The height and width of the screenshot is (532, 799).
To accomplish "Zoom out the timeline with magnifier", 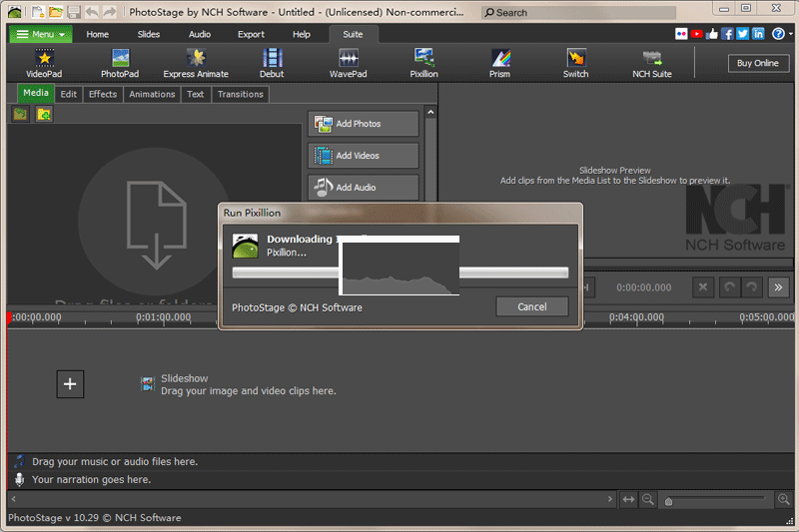I will point(648,499).
